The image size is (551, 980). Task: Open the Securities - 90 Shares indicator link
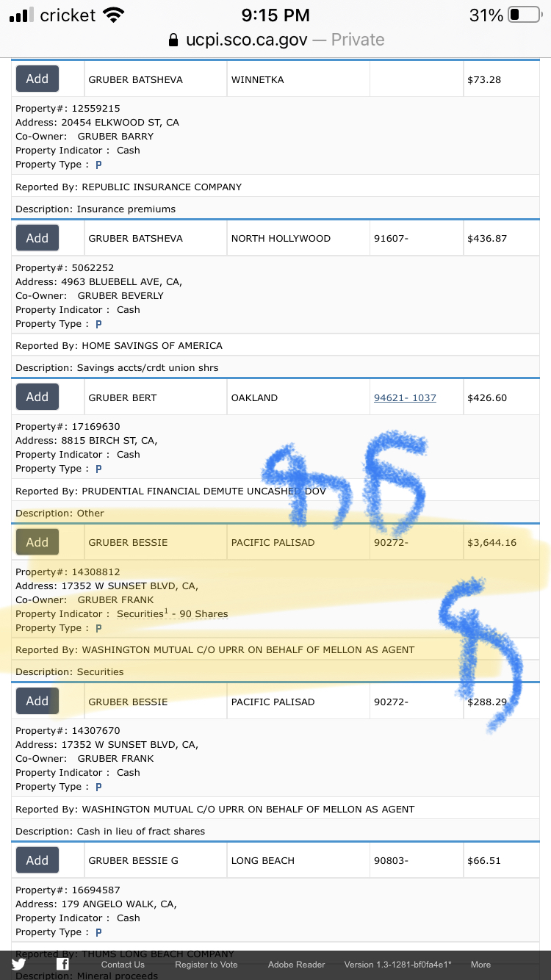pyautogui.click(x=173, y=613)
